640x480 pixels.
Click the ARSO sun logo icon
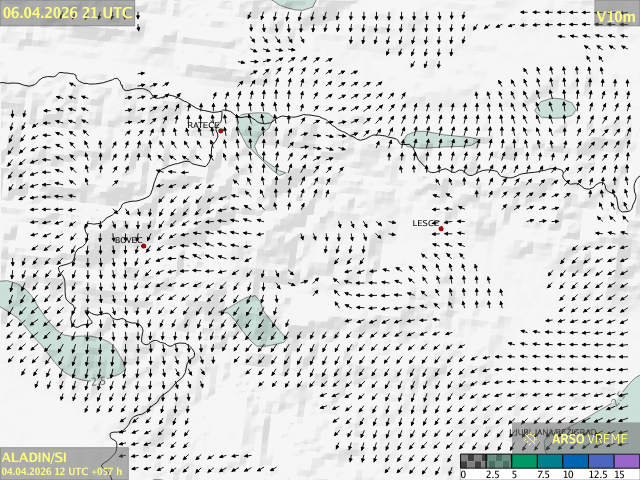coord(531,439)
